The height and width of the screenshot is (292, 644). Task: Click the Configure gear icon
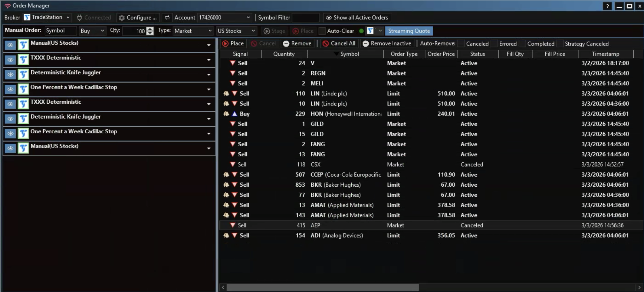[122, 18]
